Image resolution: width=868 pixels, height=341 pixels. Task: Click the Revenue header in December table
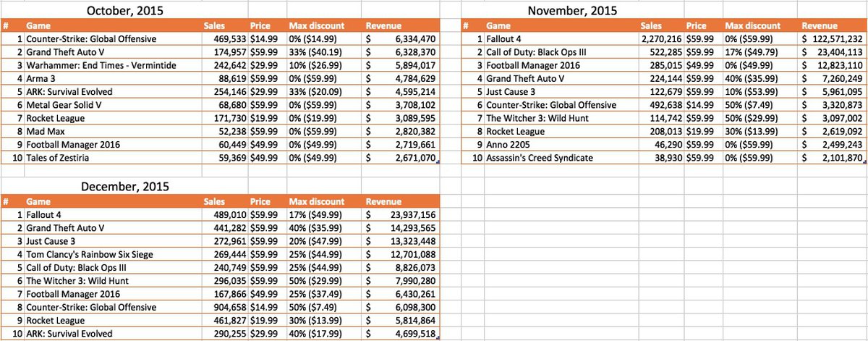click(x=383, y=202)
